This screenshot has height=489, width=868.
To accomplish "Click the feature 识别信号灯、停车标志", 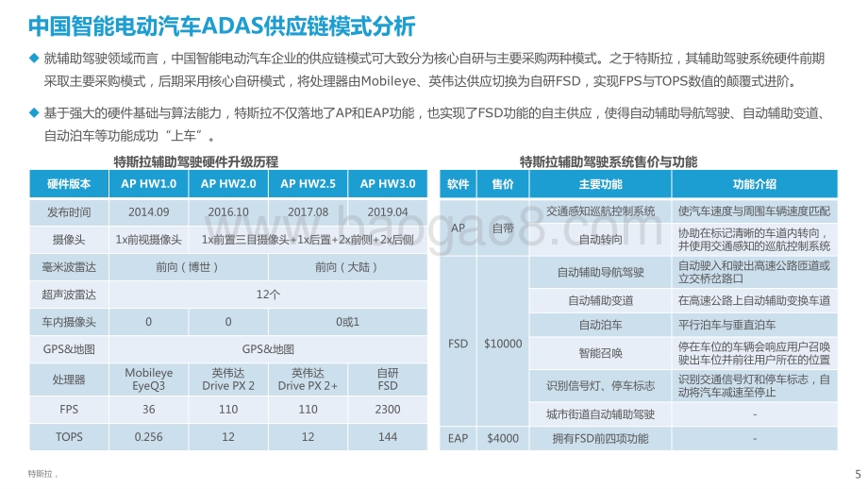I will click(x=601, y=386).
